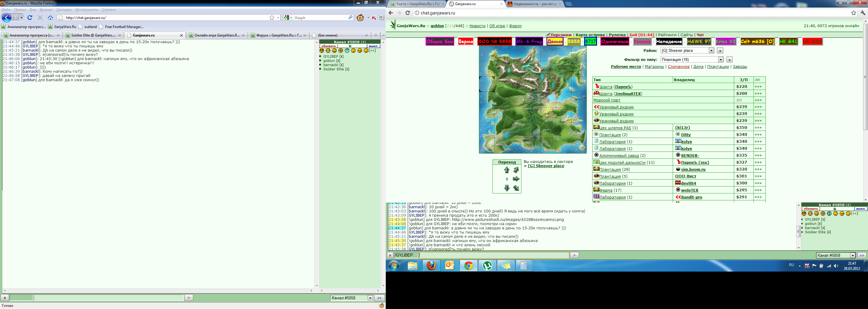Open the Закладки menu in Firefox
Screen dimensions: 868x309
[x=64, y=10]
